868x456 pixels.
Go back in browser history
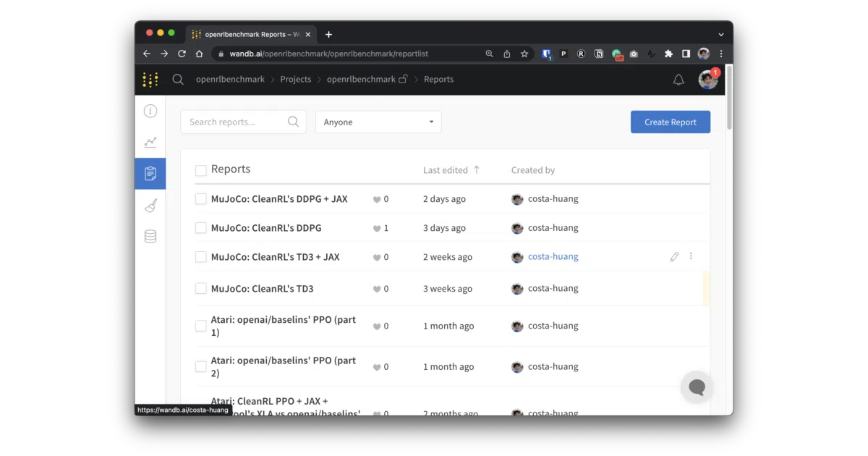[147, 54]
